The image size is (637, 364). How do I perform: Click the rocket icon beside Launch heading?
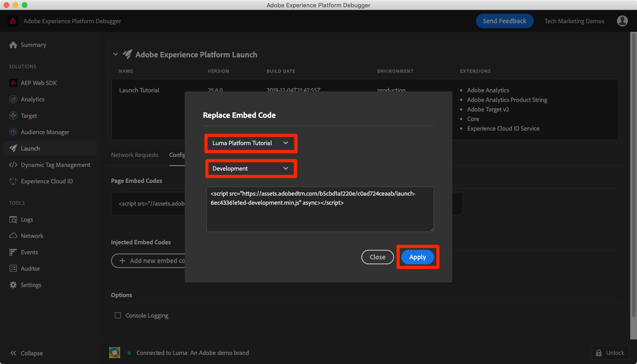click(127, 55)
